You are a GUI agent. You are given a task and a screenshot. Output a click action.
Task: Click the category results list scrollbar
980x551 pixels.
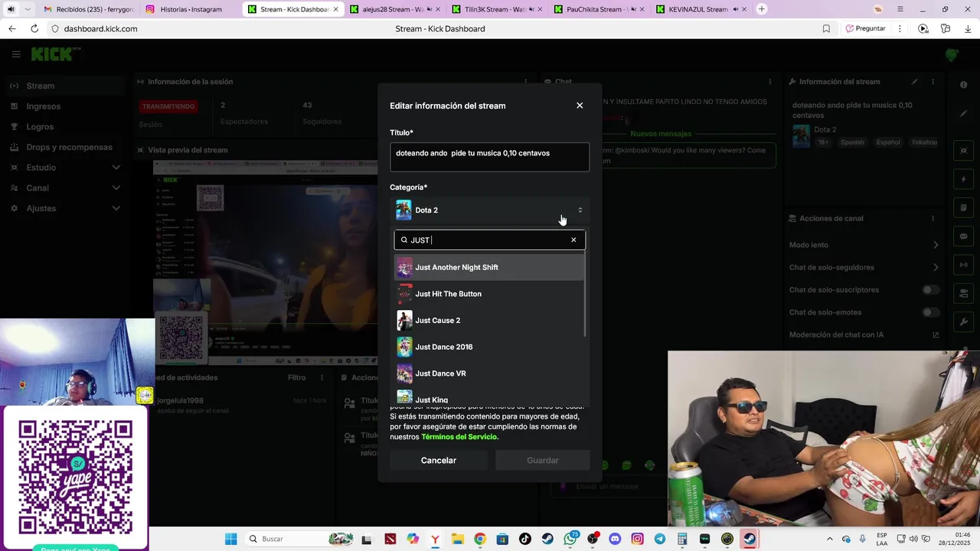click(586, 295)
